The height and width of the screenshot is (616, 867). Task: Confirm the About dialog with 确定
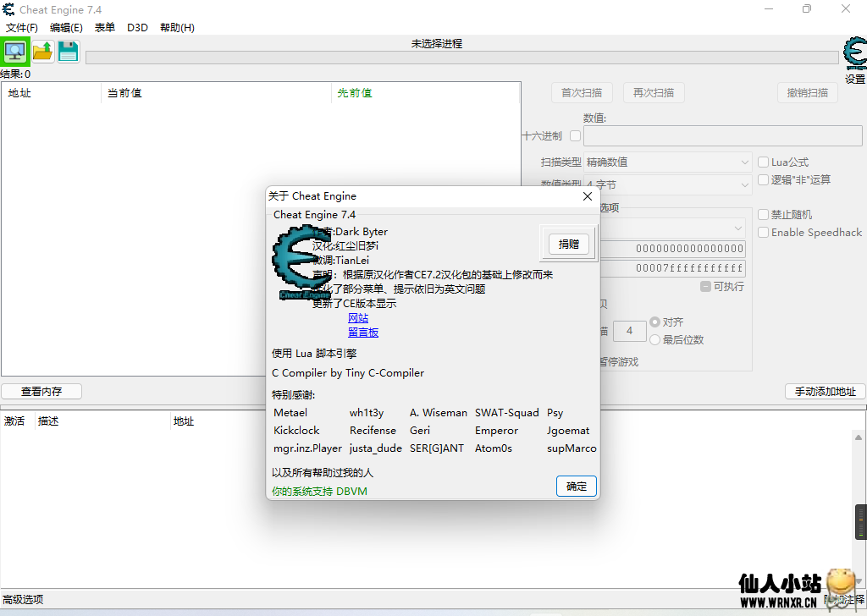coord(576,487)
